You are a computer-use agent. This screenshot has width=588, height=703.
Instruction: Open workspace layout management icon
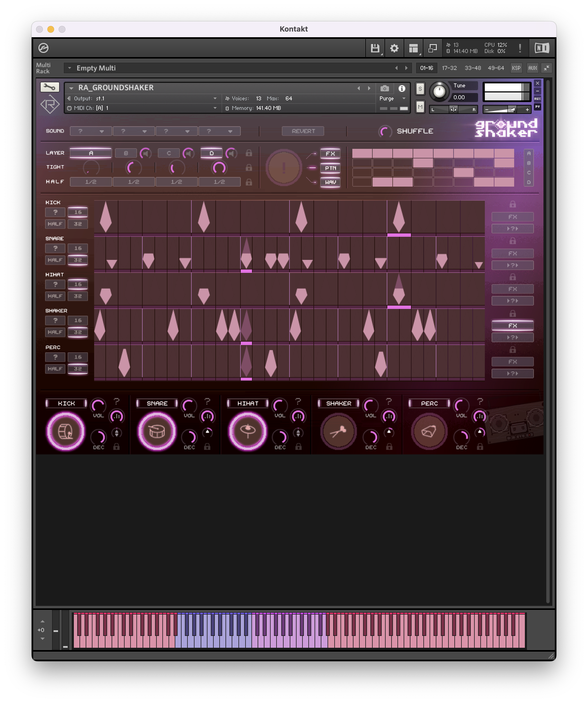pos(414,48)
